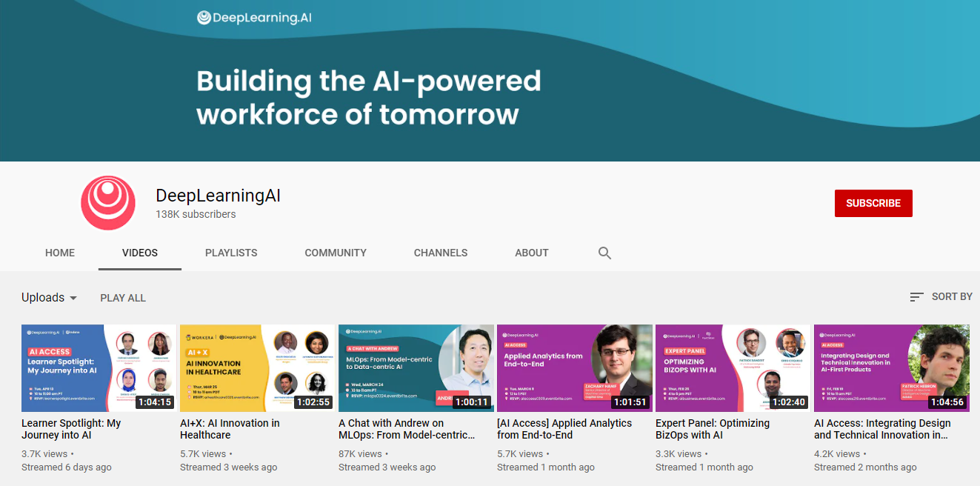
Task: Expand the Uploads dropdown
Action: pyautogui.click(x=50, y=298)
